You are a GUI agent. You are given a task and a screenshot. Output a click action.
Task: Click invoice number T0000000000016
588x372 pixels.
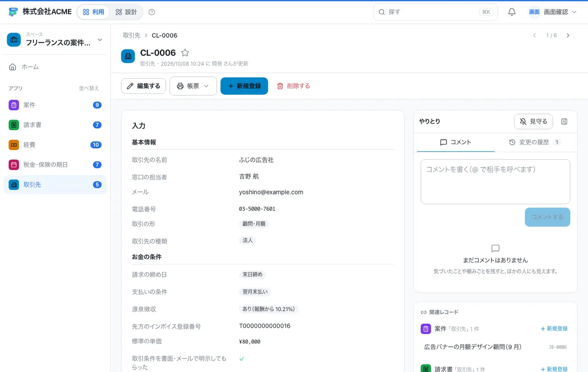coord(265,326)
